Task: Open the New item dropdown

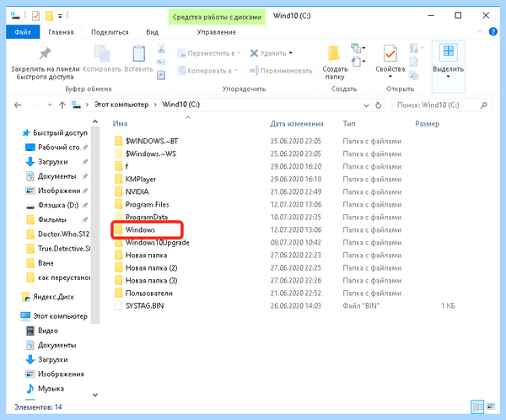Action: [358, 48]
